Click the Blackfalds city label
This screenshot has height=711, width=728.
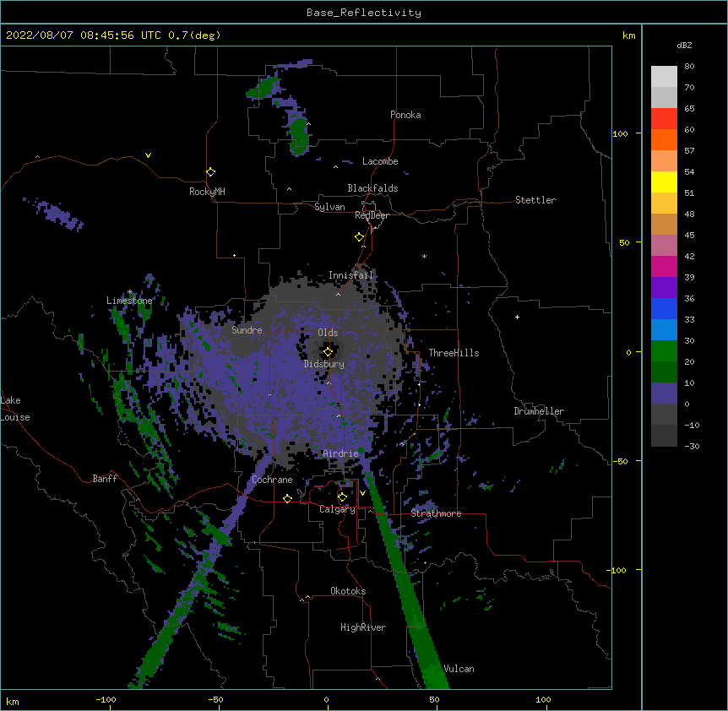coord(372,188)
